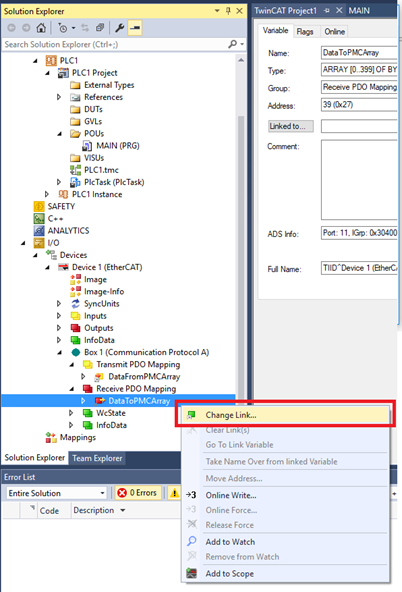Open the Entire Solution scope dropdown
The height and width of the screenshot is (592, 402).
[x=56, y=493]
